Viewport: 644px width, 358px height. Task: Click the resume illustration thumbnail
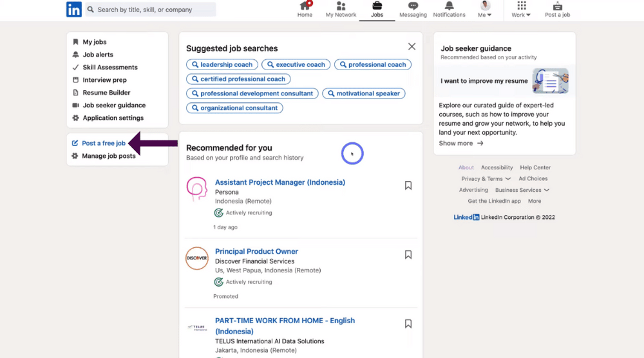[x=551, y=81]
